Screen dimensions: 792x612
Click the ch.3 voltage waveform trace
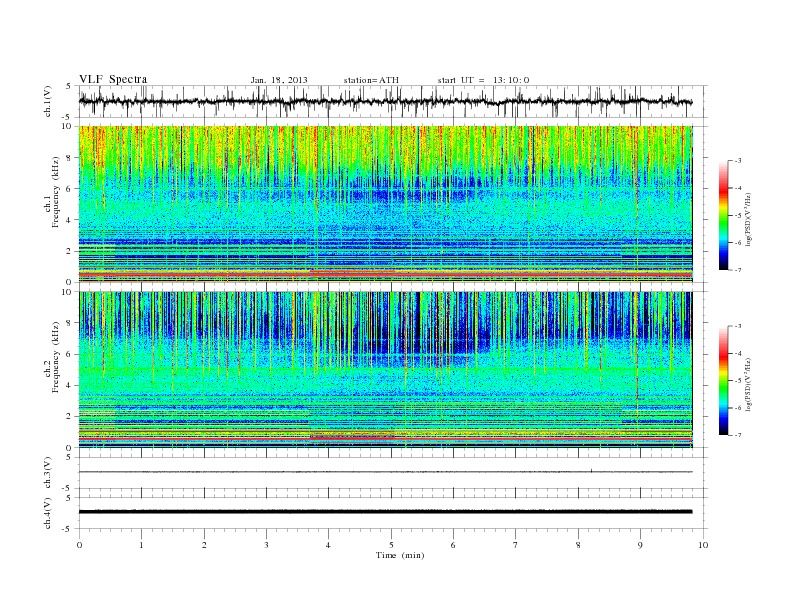point(386,472)
